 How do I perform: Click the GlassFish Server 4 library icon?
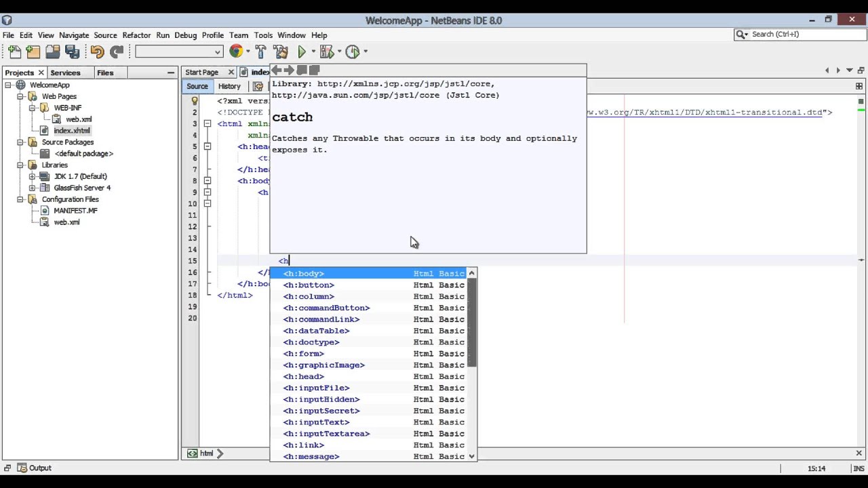pyautogui.click(x=45, y=188)
